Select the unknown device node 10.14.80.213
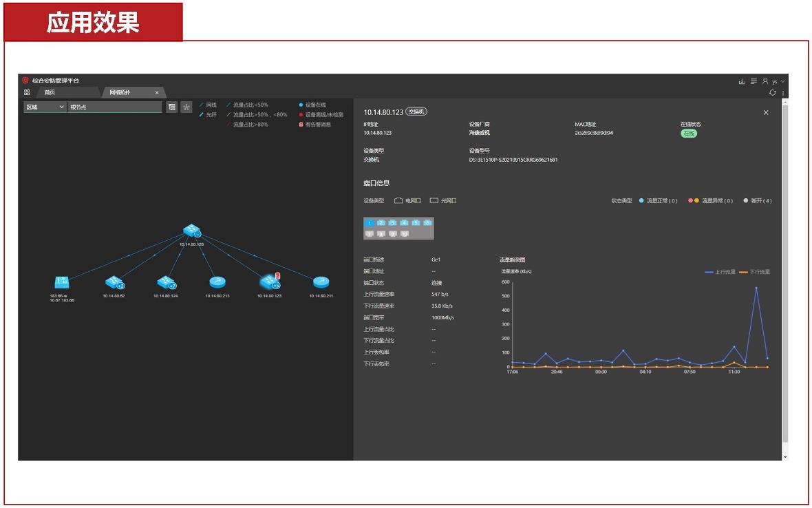Image resolution: width=812 pixels, height=508 pixels. click(x=217, y=282)
